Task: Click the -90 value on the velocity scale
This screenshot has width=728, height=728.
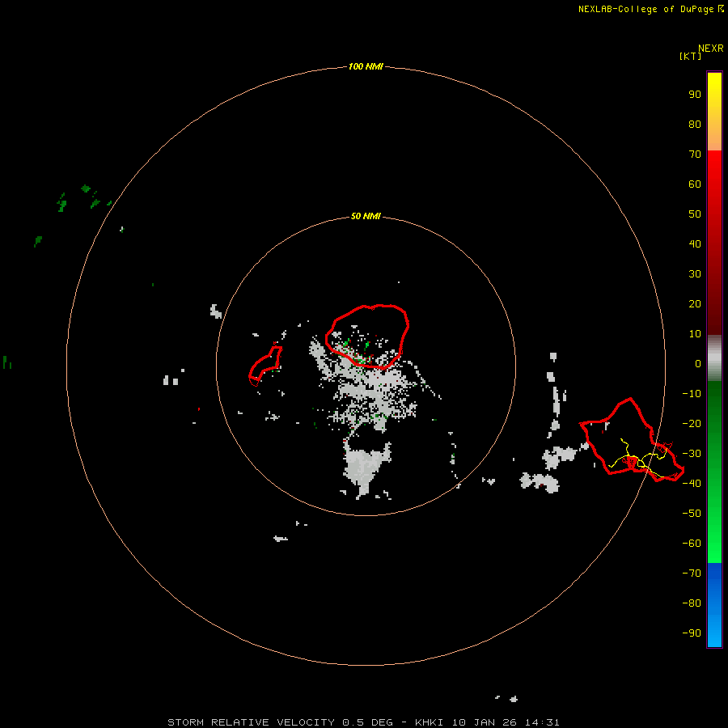Action: click(692, 633)
